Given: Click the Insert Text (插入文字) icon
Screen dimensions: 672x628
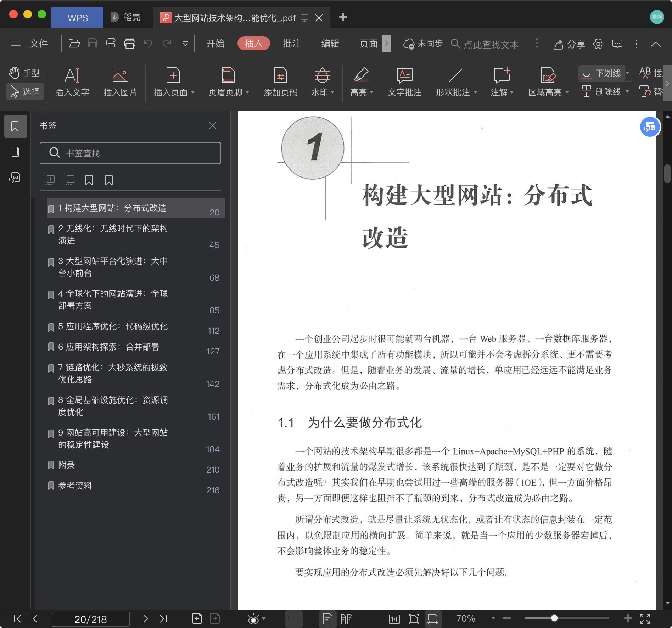Looking at the screenshot, I should pyautogui.click(x=72, y=75).
